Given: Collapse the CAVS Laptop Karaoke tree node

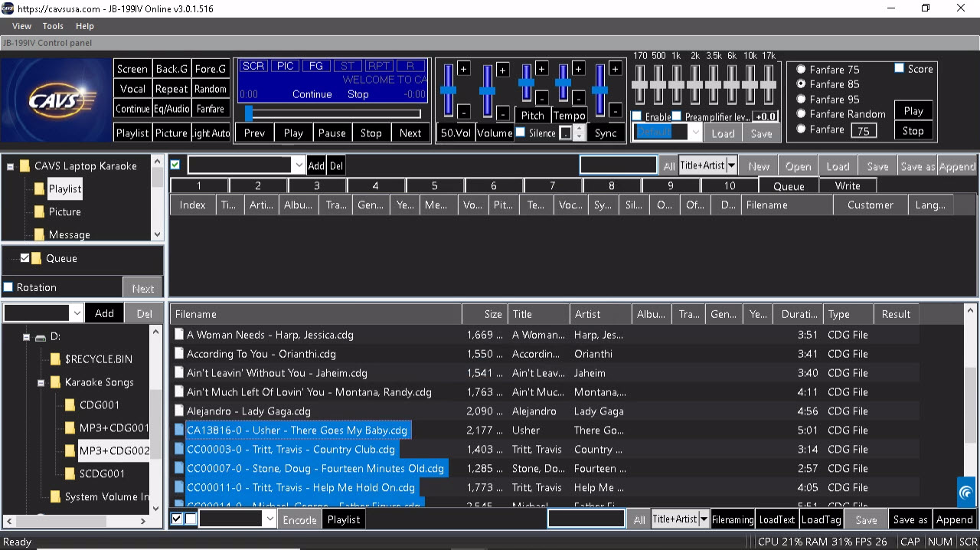Looking at the screenshot, I should point(11,166).
